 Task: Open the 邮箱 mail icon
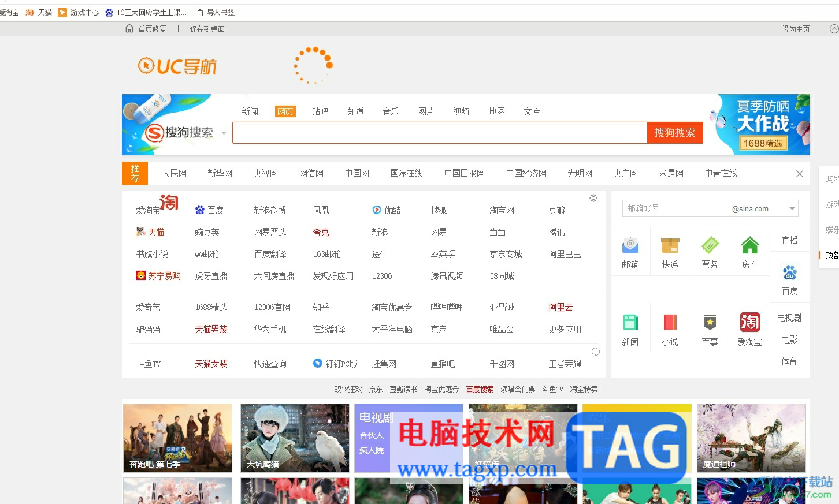coord(630,246)
